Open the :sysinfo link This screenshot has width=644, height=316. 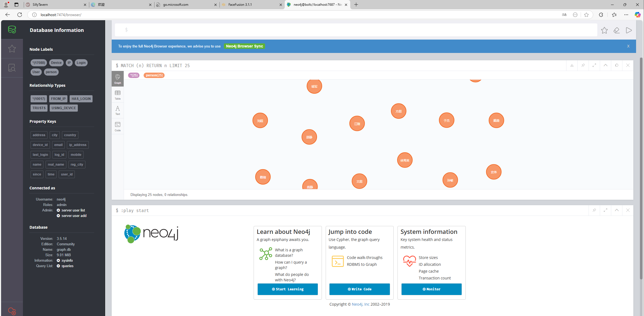pos(67,261)
